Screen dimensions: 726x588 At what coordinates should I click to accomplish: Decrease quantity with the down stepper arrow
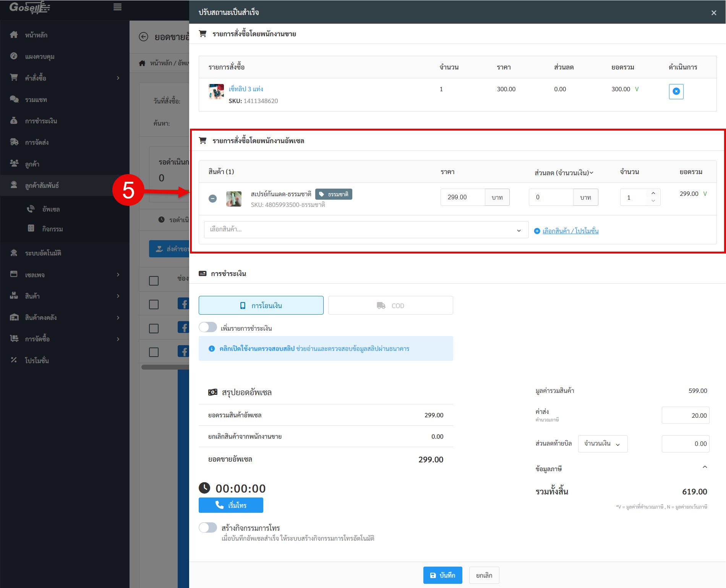653,201
